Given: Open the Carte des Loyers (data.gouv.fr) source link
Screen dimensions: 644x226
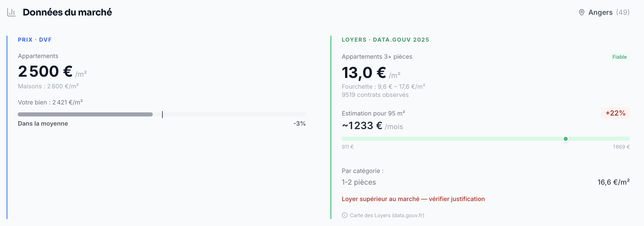Looking at the screenshot, I should [387, 215].
